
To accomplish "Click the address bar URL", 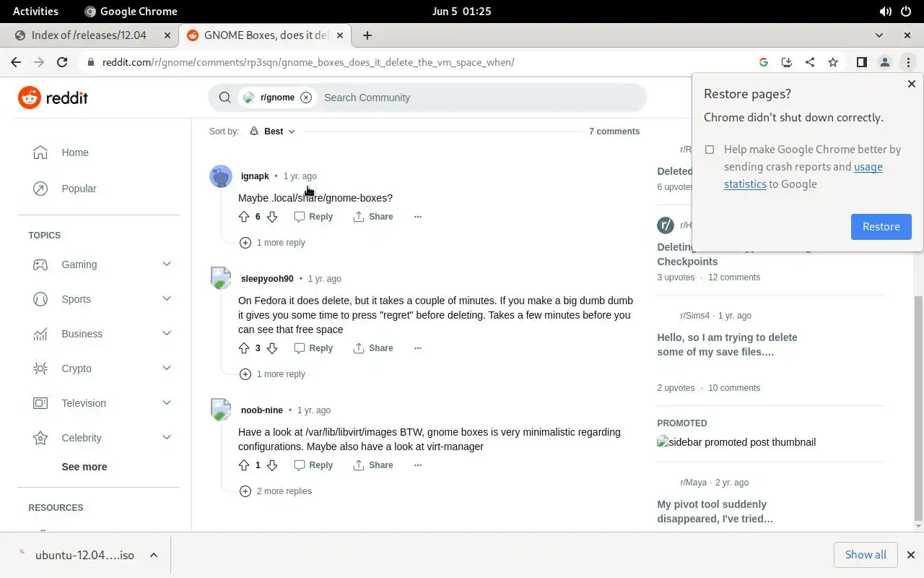I will 308,62.
